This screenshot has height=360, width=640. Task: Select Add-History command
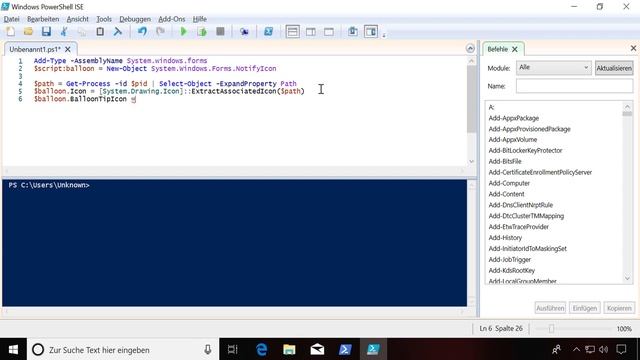(505, 238)
